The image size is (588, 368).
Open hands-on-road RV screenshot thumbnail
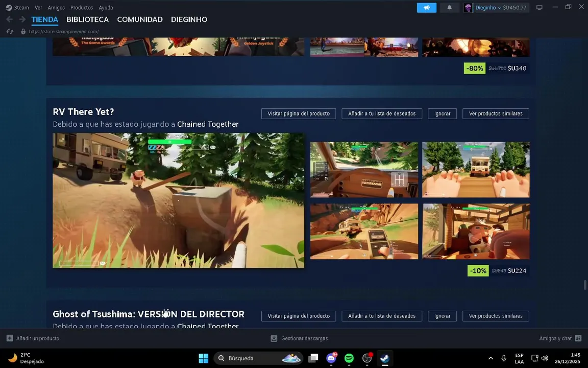click(x=476, y=169)
